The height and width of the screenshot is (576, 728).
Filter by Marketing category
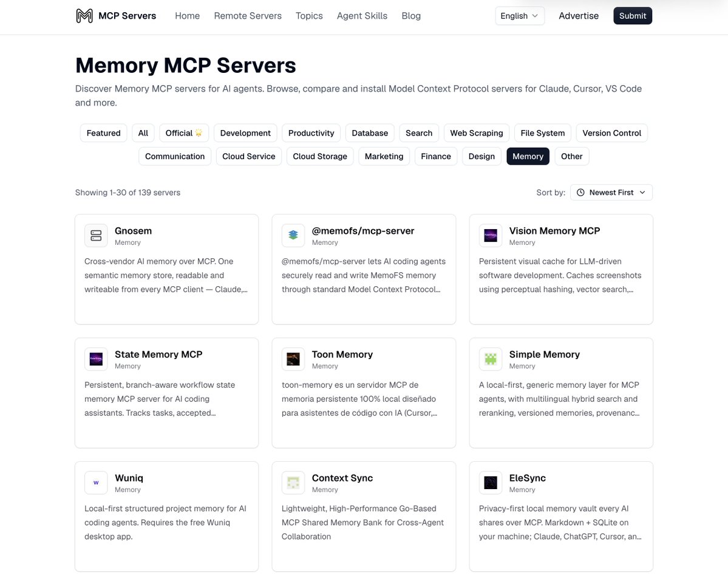click(x=384, y=156)
